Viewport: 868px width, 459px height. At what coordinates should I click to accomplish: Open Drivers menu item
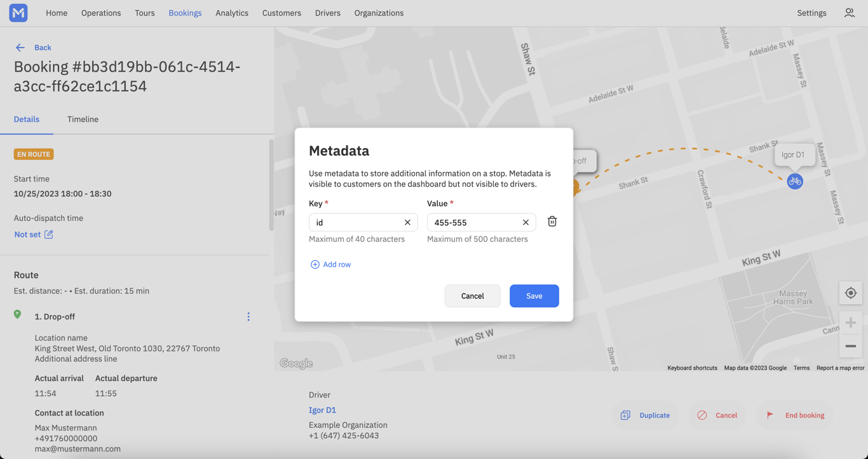tap(328, 13)
